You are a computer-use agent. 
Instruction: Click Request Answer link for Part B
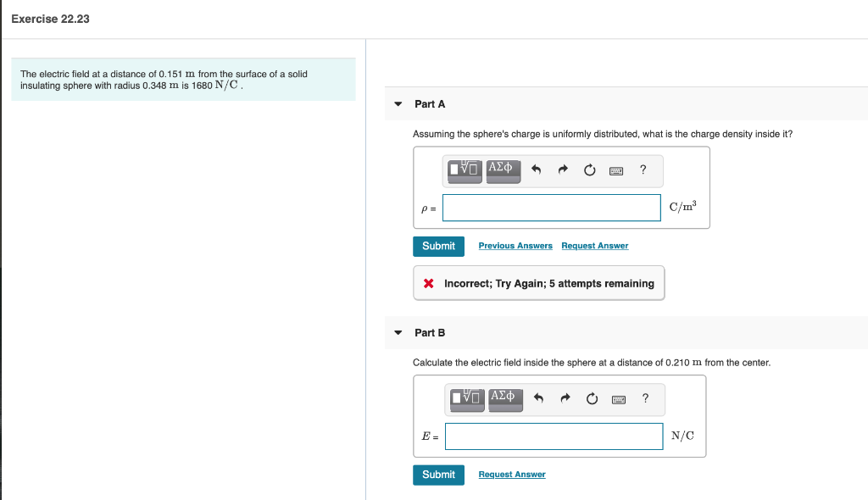(x=512, y=475)
